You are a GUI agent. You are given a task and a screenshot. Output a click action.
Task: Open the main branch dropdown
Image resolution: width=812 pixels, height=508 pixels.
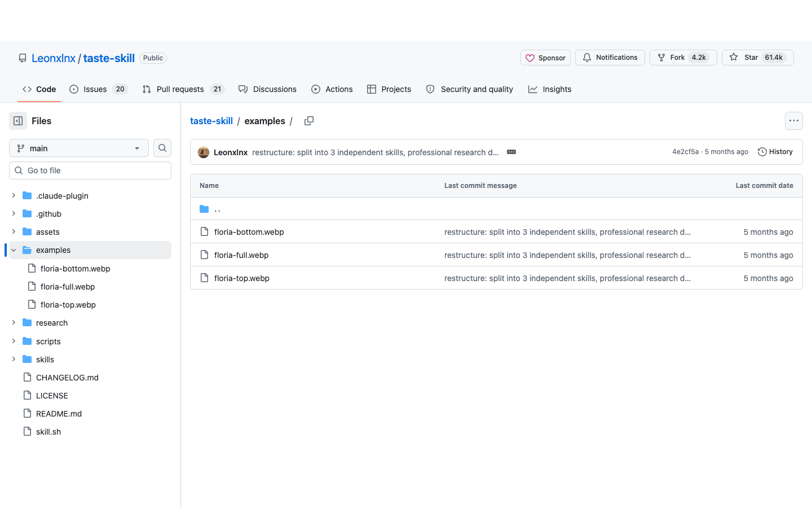click(79, 148)
